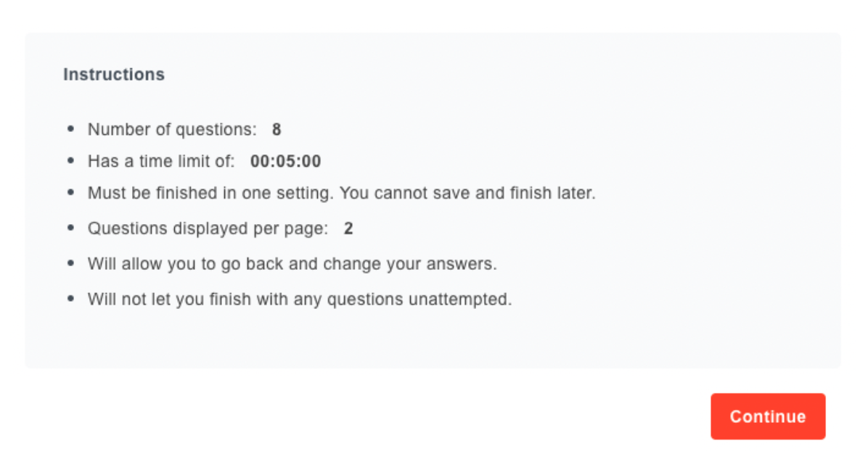Image resolution: width=868 pixels, height=462 pixels.
Task: Click the bullet before "Has a time limit"
Action: pos(70,161)
